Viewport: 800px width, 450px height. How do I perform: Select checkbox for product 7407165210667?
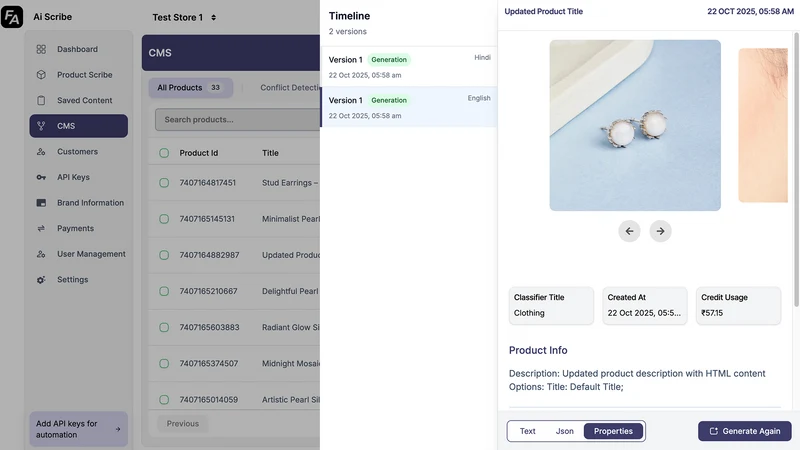[164, 291]
